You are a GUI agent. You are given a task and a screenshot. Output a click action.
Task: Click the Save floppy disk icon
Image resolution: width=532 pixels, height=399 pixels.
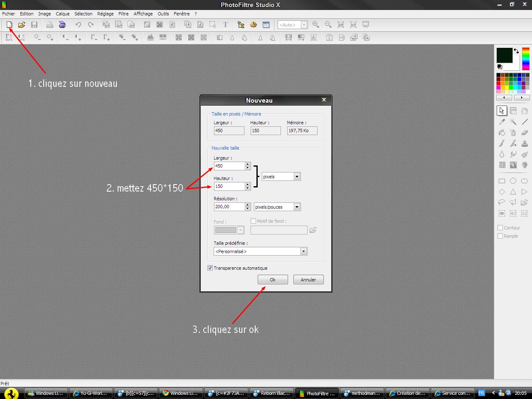click(34, 25)
